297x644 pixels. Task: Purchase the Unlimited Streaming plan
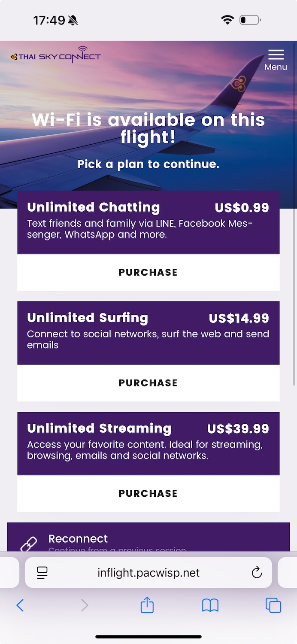(148, 493)
